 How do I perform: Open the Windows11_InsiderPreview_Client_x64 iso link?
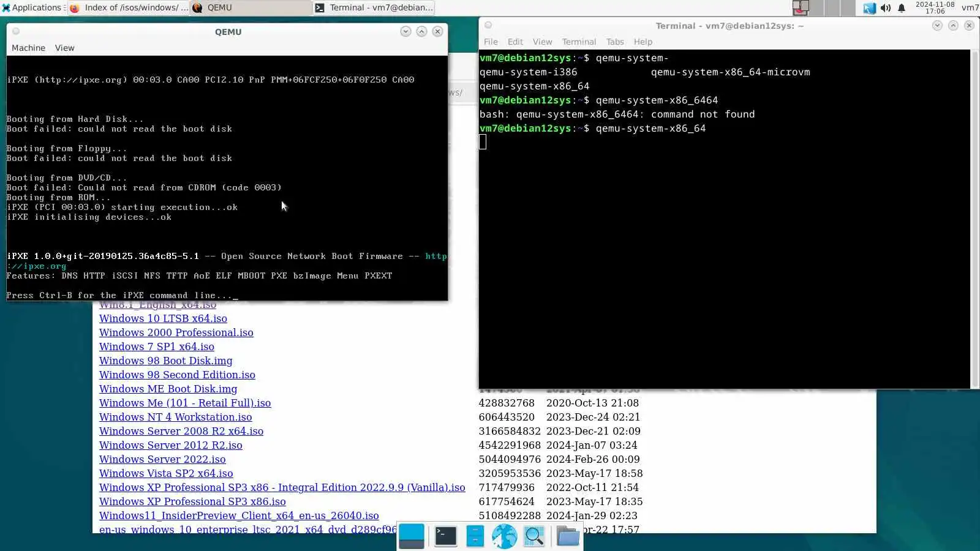pyautogui.click(x=239, y=515)
